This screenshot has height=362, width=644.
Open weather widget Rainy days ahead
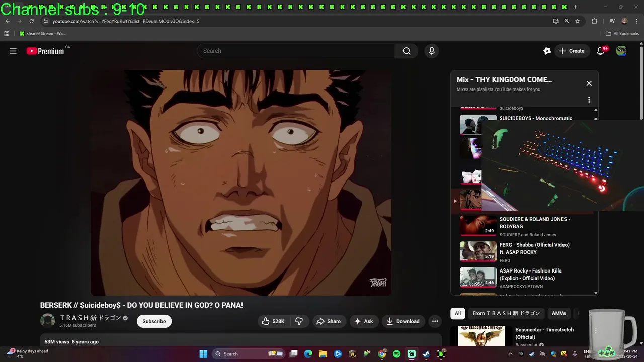28,354
